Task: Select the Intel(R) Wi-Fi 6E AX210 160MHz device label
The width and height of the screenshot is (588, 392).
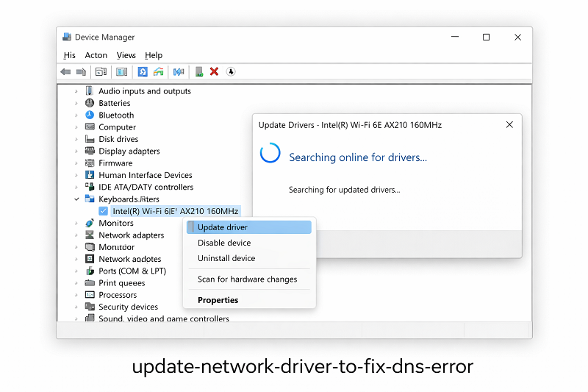Action: [x=176, y=211]
